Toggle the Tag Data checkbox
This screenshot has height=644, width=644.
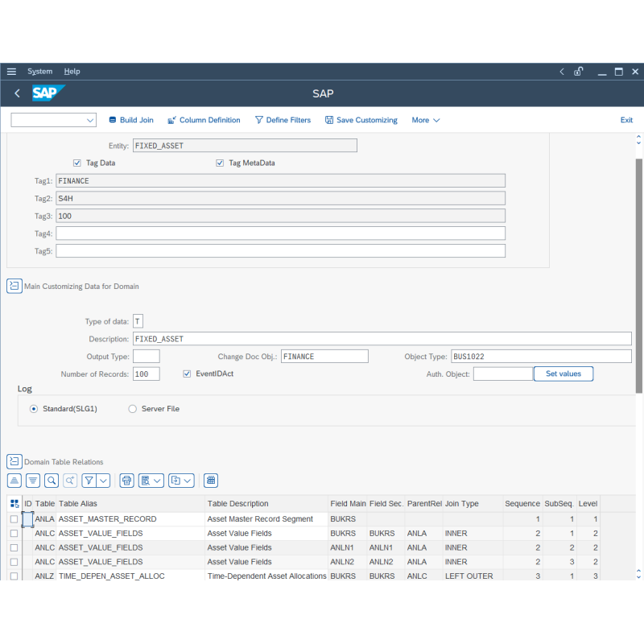pos(77,163)
